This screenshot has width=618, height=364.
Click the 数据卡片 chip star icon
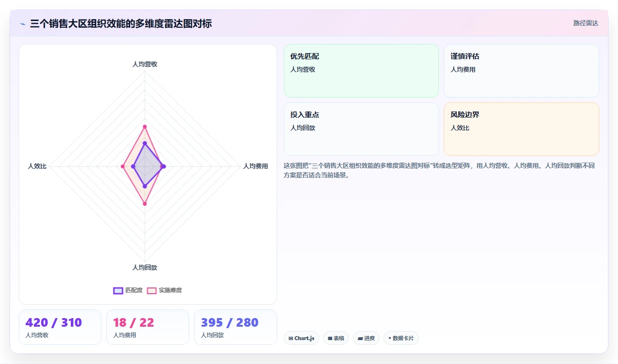(390, 338)
